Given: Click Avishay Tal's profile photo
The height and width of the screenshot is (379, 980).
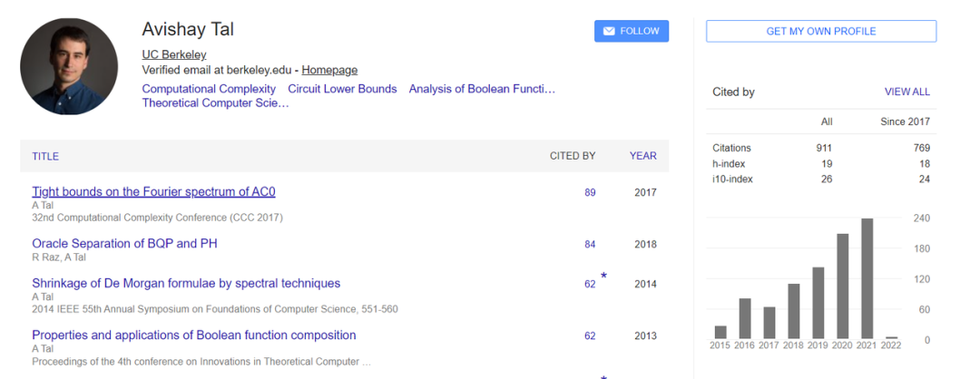Looking at the screenshot, I should pos(69,66).
